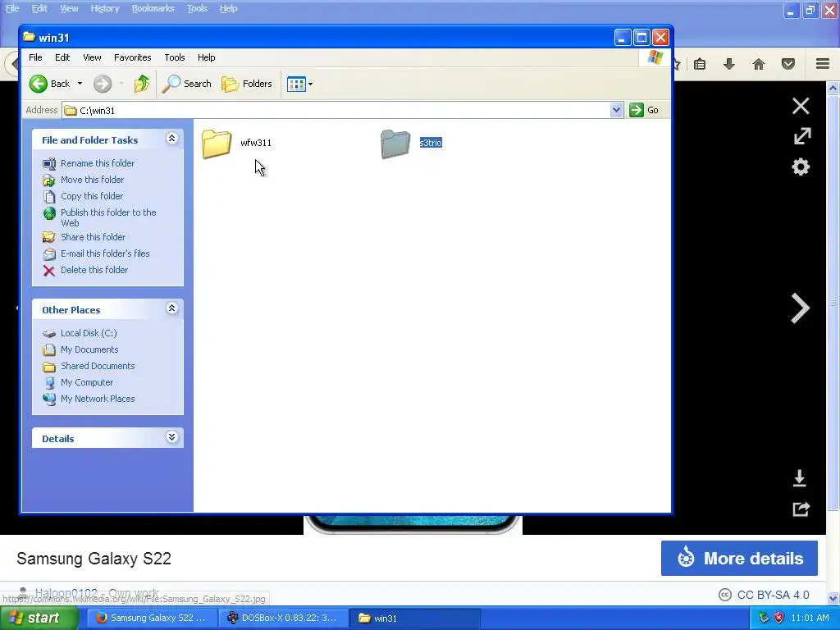Open media viewer settings gear
This screenshot has width=840, height=630.
tap(801, 167)
